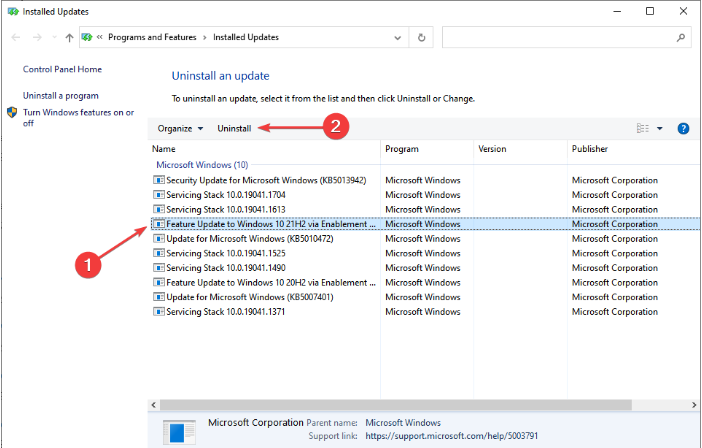Click the Forward navigation arrow
Viewport: 702px width, 448px height.
coord(37,38)
